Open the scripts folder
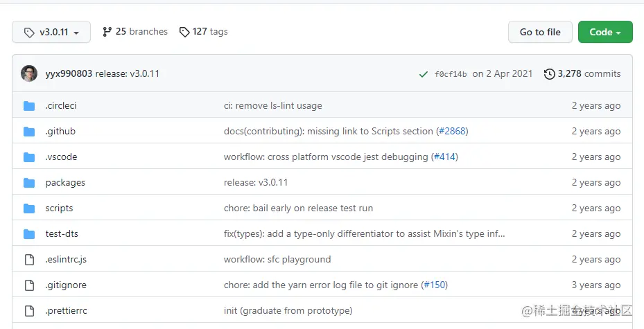 coord(59,208)
